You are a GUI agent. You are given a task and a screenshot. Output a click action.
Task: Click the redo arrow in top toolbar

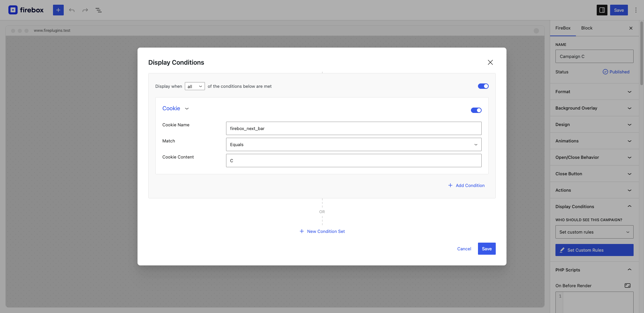[85, 10]
